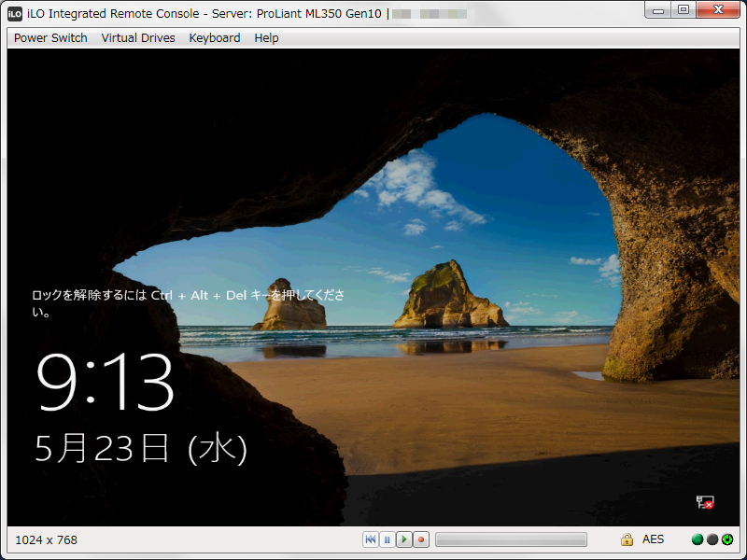Click the disconnected virtual media icon with red X
The height and width of the screenshot is (560, 747).
coord(703,502)
